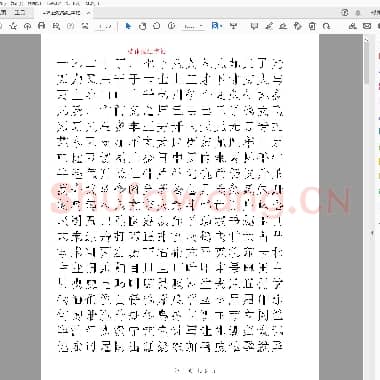The height and width of the screenshot is (380, 380).
Task: Open the help question mark menu
Action: [345, 12]
